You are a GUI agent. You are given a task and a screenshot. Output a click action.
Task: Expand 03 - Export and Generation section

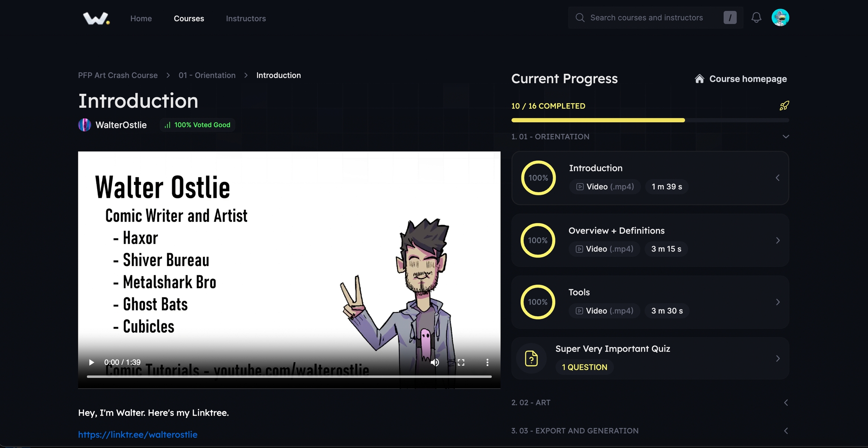(785, 431)
